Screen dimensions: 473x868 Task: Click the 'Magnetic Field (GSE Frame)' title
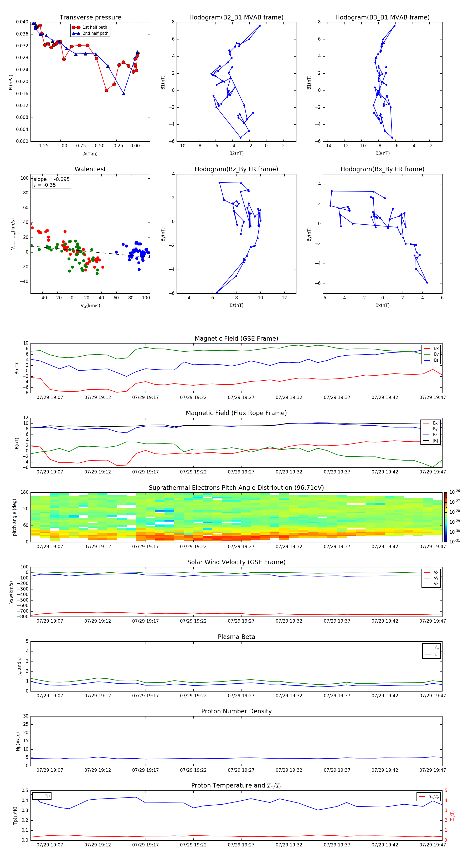pyautogui.click(x=236, y=339)
